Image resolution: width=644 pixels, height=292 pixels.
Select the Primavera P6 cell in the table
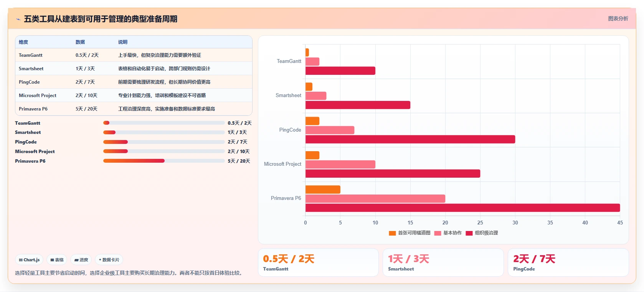[33, 109]
